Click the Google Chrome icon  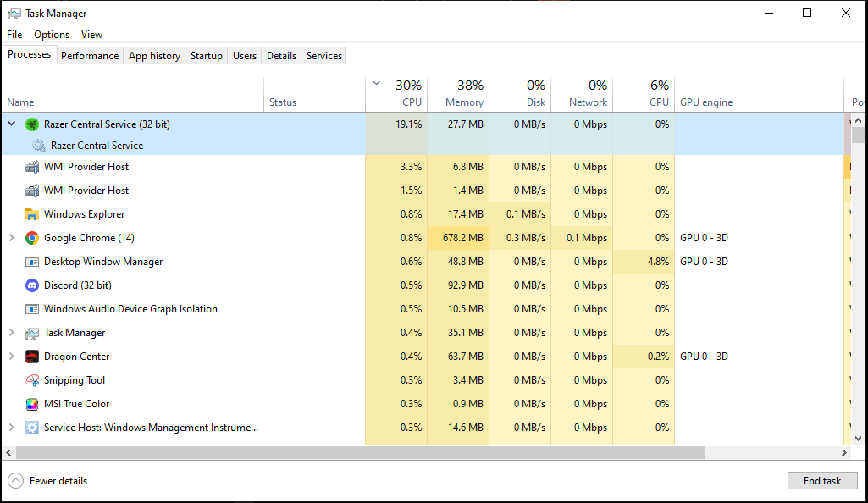(32, 238)
